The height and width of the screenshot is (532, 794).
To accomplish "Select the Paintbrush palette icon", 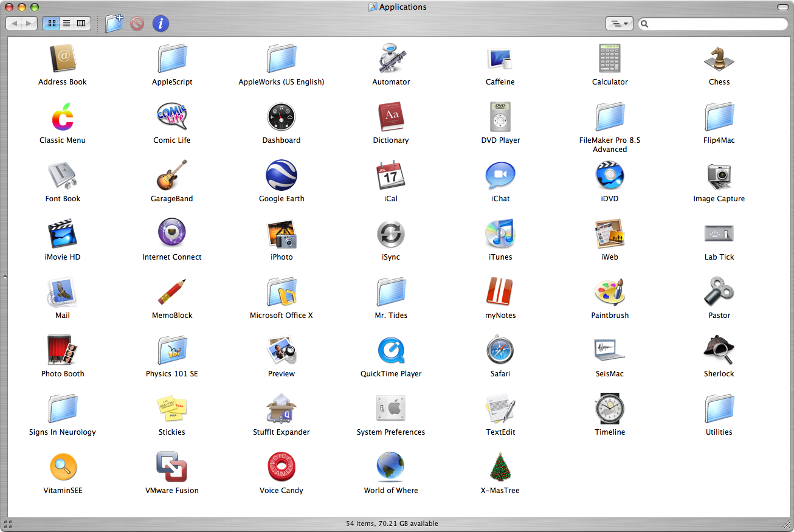I will [610, 292].
